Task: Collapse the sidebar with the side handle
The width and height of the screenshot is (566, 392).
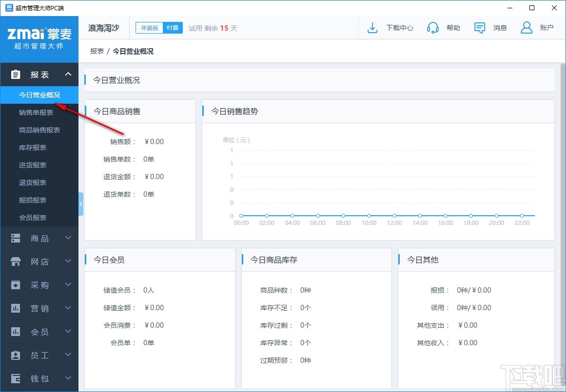Action: pos(81,204)
